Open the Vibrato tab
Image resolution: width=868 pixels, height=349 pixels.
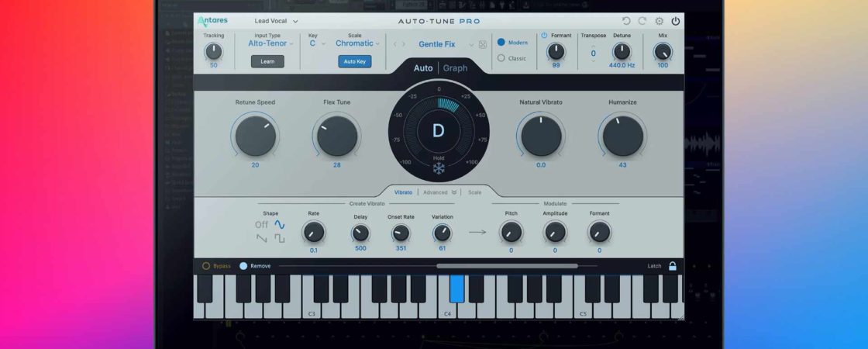pos(403,192)
